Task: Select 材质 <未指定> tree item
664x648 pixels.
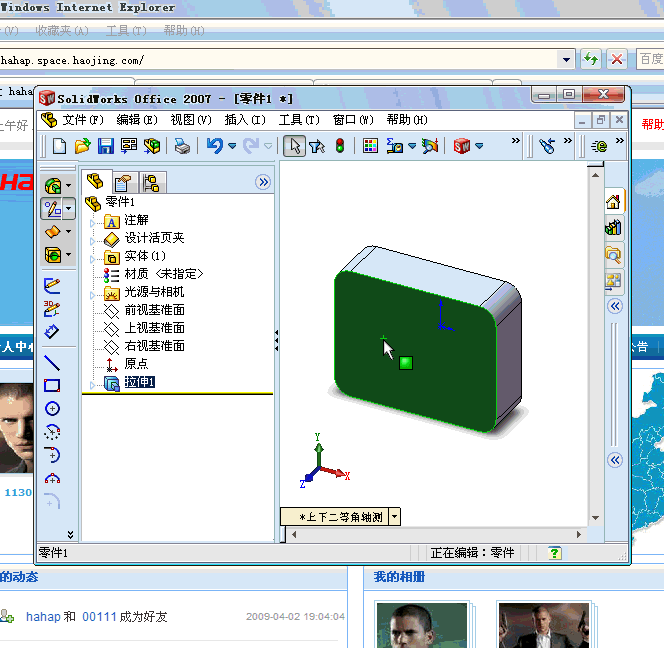Action: click(163, 274)
